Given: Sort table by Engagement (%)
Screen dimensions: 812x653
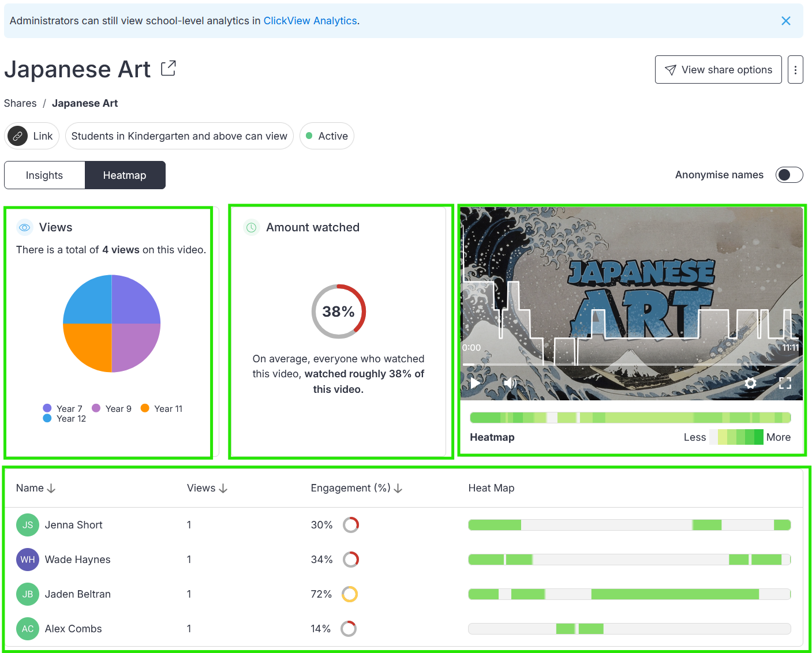Looking at the screenshot, I should tap(357, 488).
